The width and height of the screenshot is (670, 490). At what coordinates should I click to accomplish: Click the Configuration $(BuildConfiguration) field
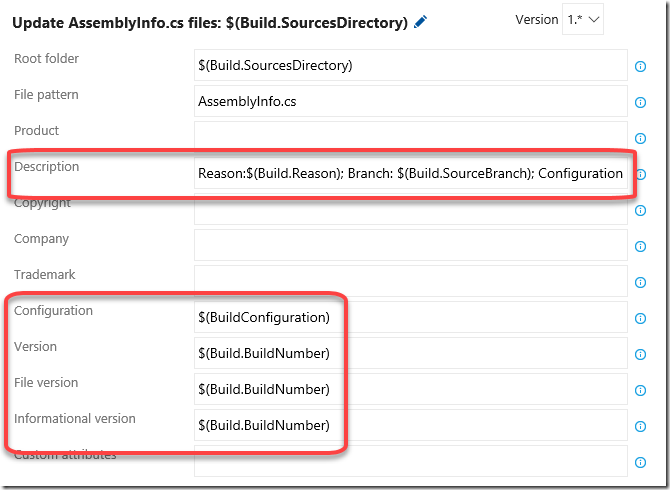[x=411, y=317]
